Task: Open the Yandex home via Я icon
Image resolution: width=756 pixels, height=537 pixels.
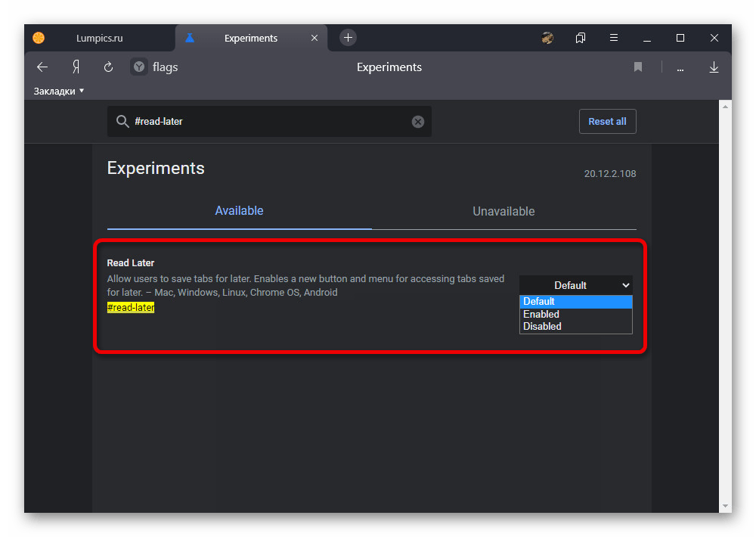Action: tap(76, 67)
